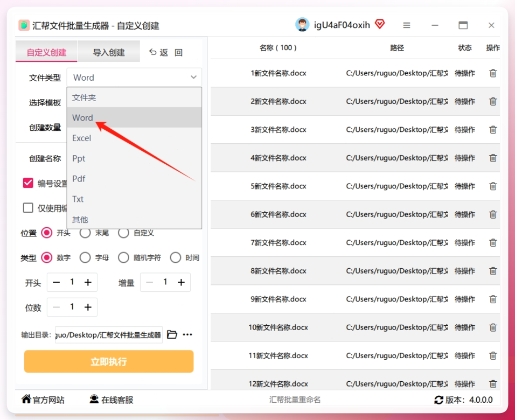Choose 其他 from file type list
515x420 pixels.
click(134, 219)
